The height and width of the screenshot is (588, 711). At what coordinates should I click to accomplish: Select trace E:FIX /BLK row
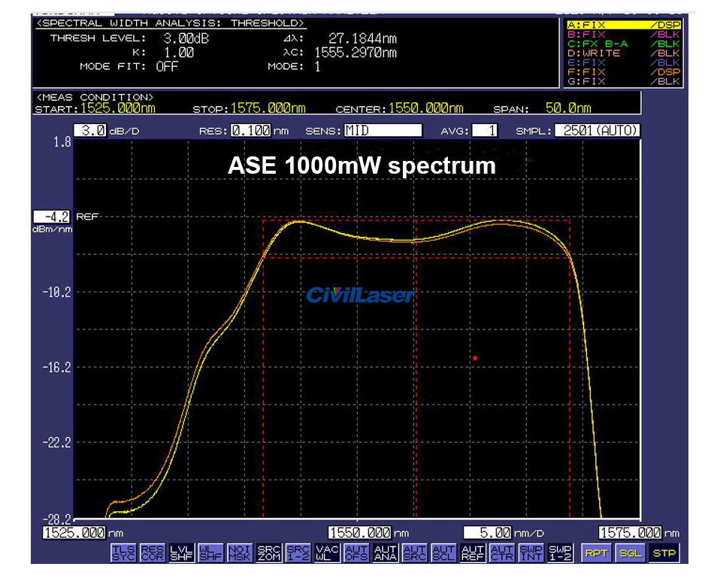(624, 62)
